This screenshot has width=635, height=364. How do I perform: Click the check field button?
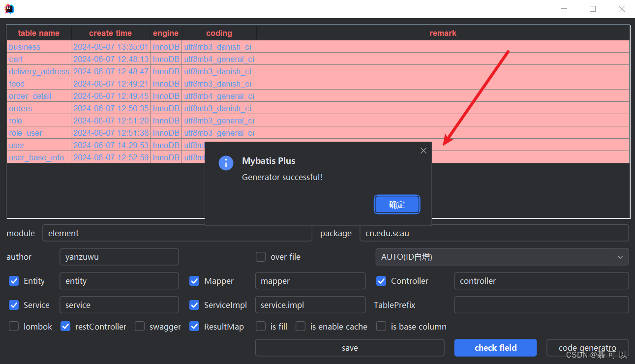click(495, 348)
